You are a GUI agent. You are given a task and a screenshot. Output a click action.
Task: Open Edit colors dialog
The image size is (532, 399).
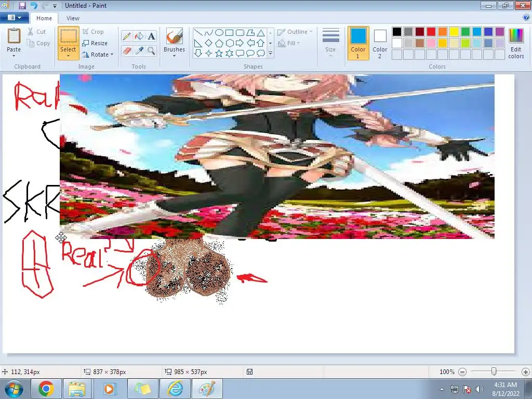[516, 44]
